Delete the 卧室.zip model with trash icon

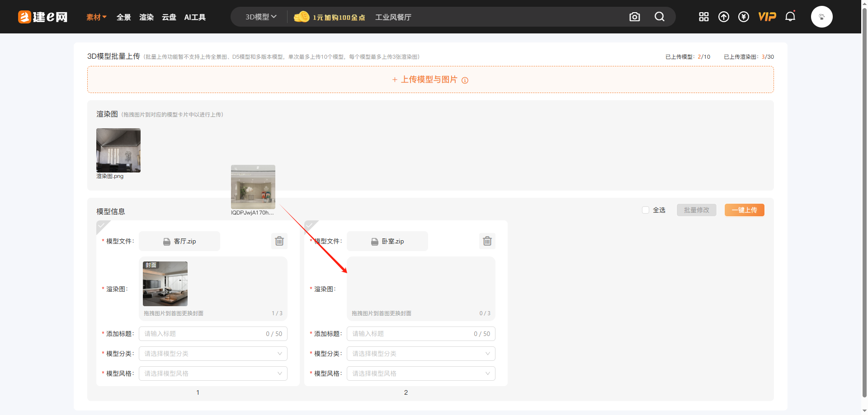click(487, 241)
